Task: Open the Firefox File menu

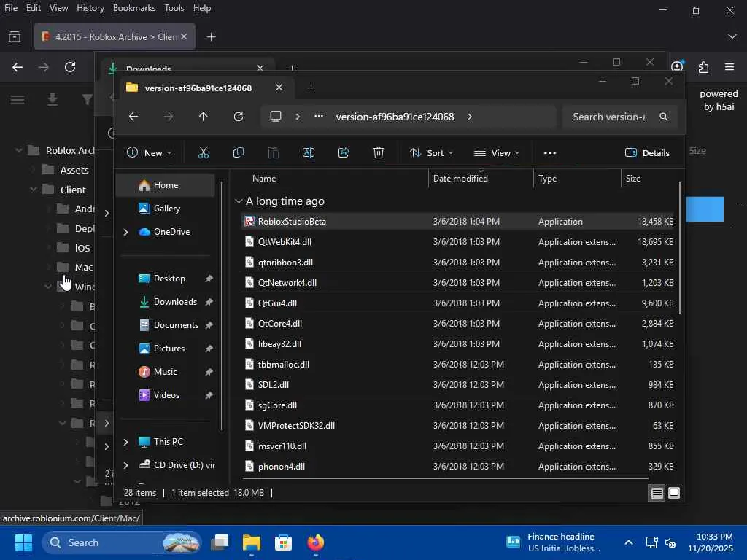Action: [x=10, y=8]
